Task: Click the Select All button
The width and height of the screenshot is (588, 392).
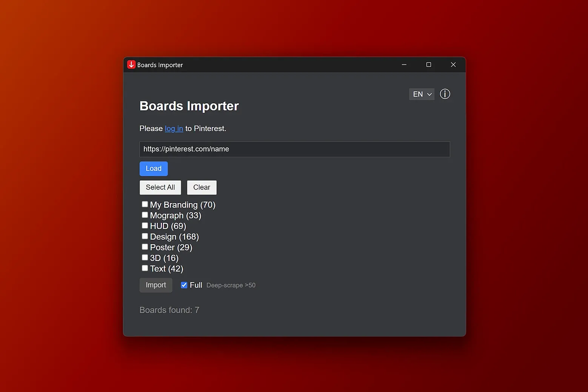Action: 160,187
